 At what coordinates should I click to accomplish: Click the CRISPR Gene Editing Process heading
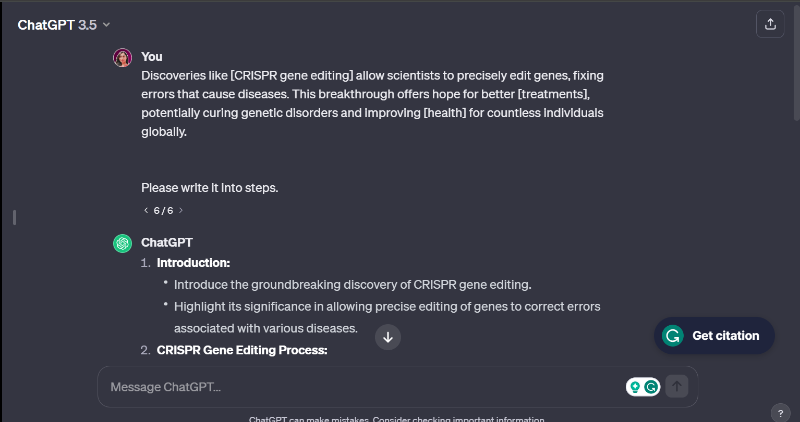[x=242, y=350]
